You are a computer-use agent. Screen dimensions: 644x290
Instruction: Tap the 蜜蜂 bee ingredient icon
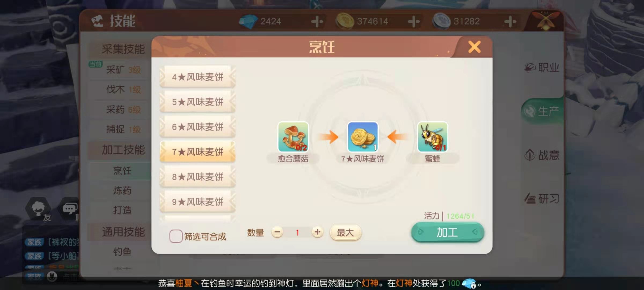point(433,137)
